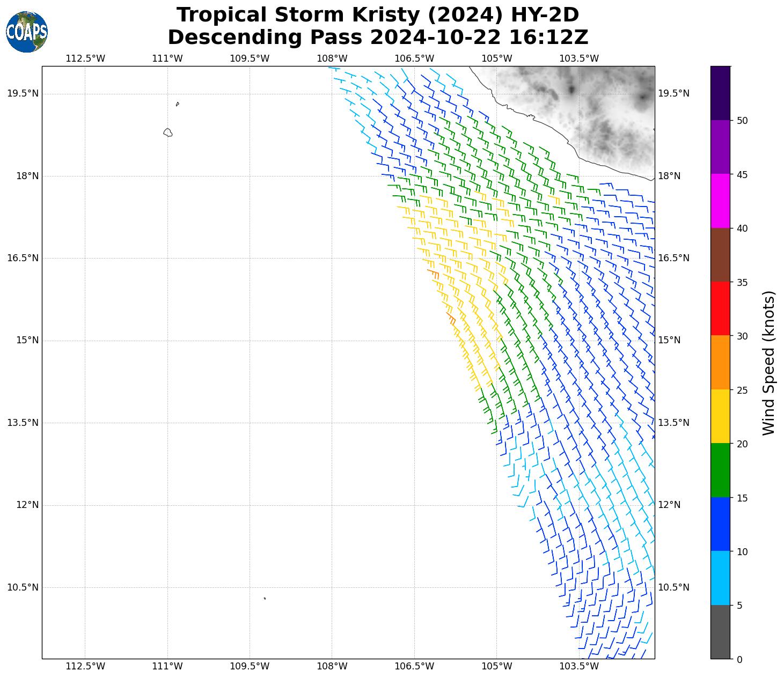Click the orange wind barb near 16.2°N
Viewport: 784px width, 678px height.
pyautogui.click(x=434, y=274)
